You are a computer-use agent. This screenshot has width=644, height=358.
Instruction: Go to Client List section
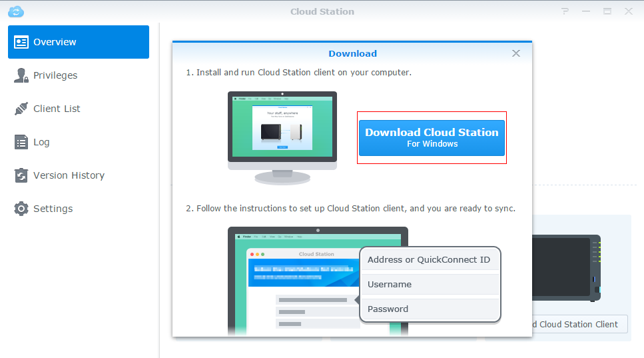click(x=57, y=109)
